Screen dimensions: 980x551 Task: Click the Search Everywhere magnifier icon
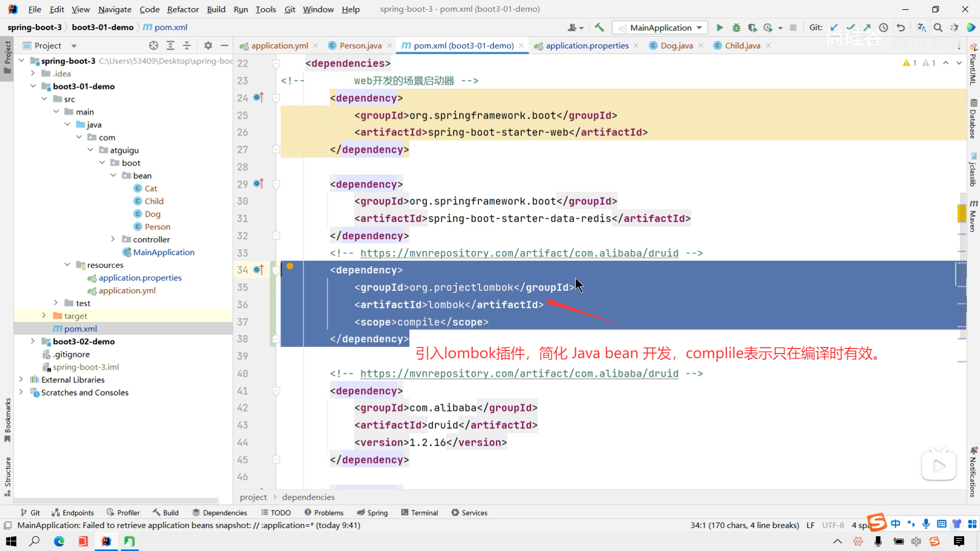pos(938,28)
